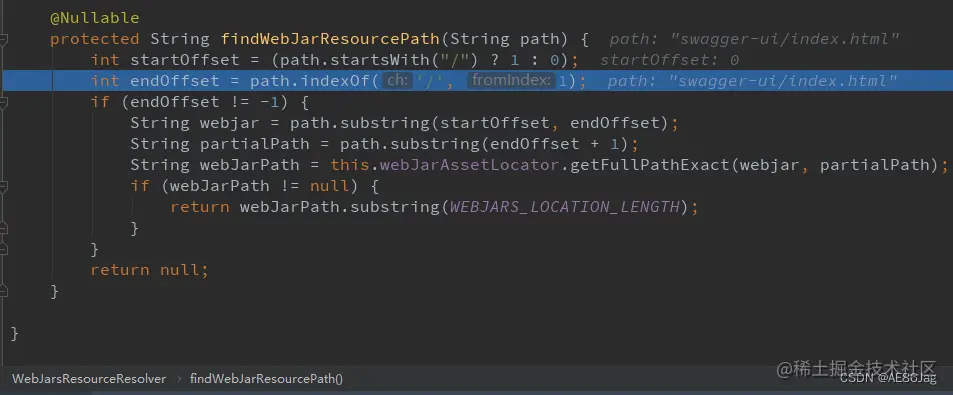Click the 'startsWith' method call

point(379,60)
